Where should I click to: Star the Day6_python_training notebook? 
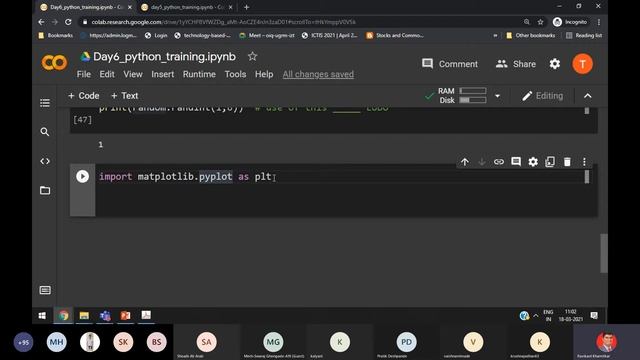252,56
